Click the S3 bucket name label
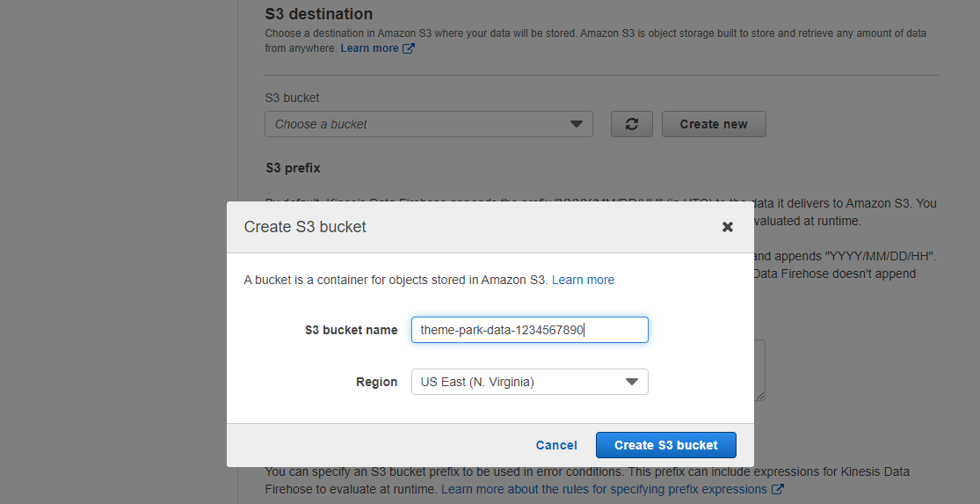 352,330
